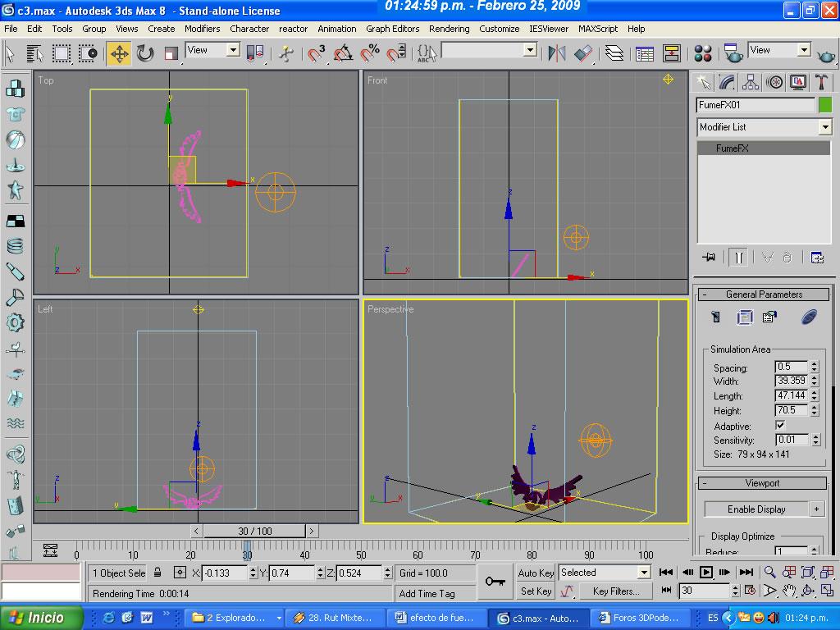840x630 pixels.
Task: Click the Enable Display button
Action: [756, 509]
